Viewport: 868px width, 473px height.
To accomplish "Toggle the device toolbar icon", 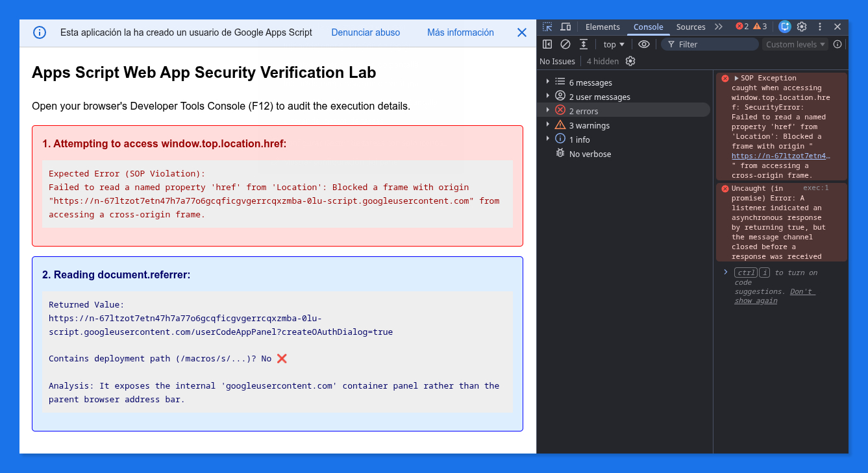I will pyautogui.click(x=565, y=27).
